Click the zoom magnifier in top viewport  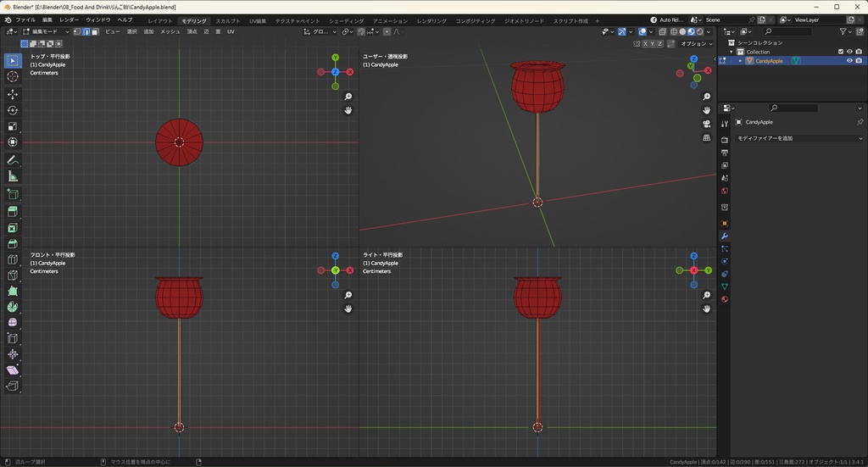click(348, 97)
